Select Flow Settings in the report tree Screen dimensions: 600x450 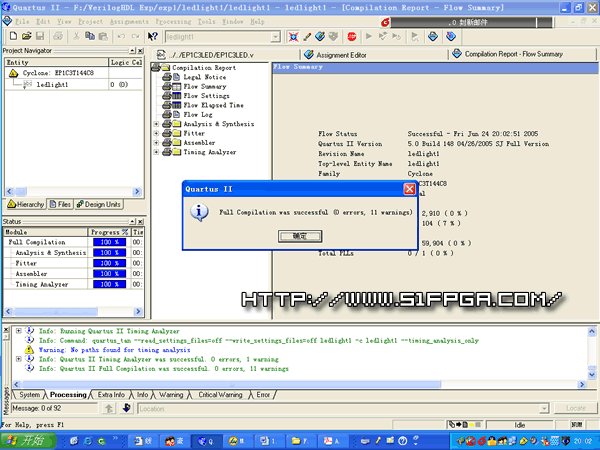206,96
